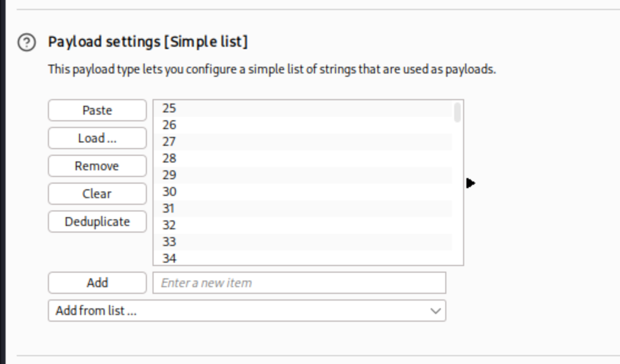The height and width of the screenshot is (364, 620).
Task: Remove the selected payload item
Action: [x=97, y=166]
